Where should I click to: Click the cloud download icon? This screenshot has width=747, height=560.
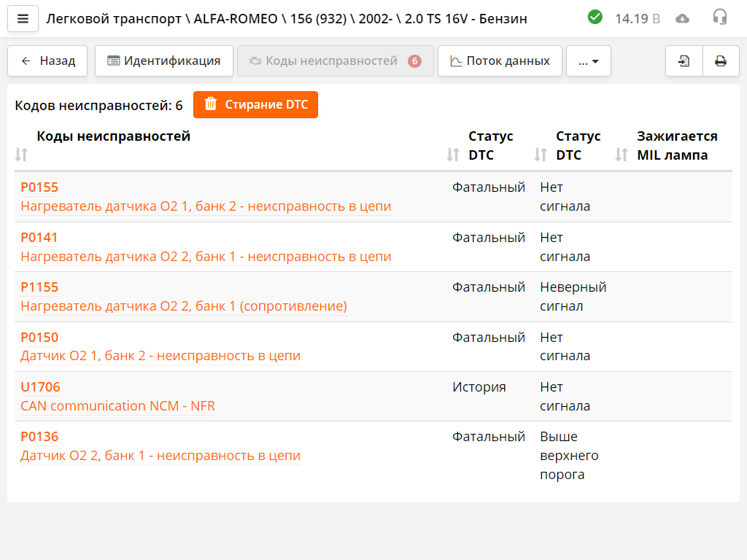click(x=683, y=18)
